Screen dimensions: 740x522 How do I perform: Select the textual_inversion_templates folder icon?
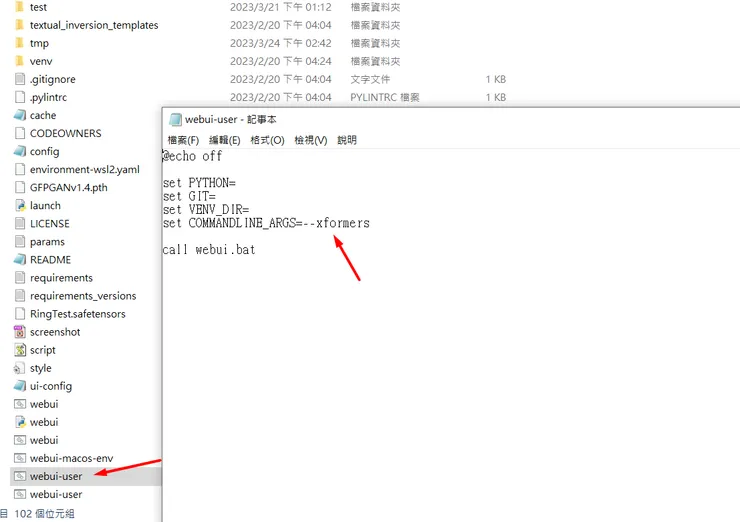19,25
